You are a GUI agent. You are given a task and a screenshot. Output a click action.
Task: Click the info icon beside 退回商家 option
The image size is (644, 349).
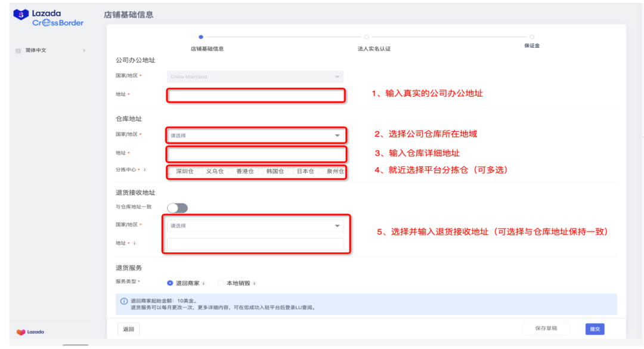tap(203, 282)
